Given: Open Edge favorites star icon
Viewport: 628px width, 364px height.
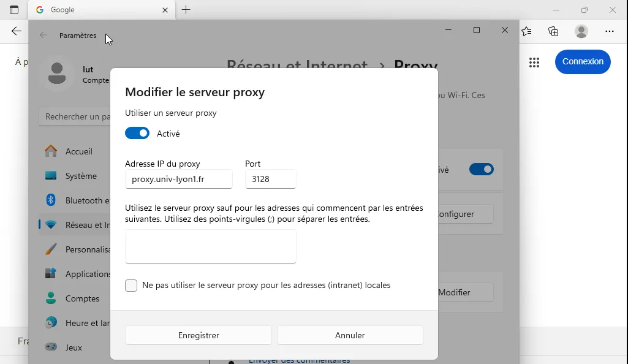Looking at the screenshot, I should (526, 31).
